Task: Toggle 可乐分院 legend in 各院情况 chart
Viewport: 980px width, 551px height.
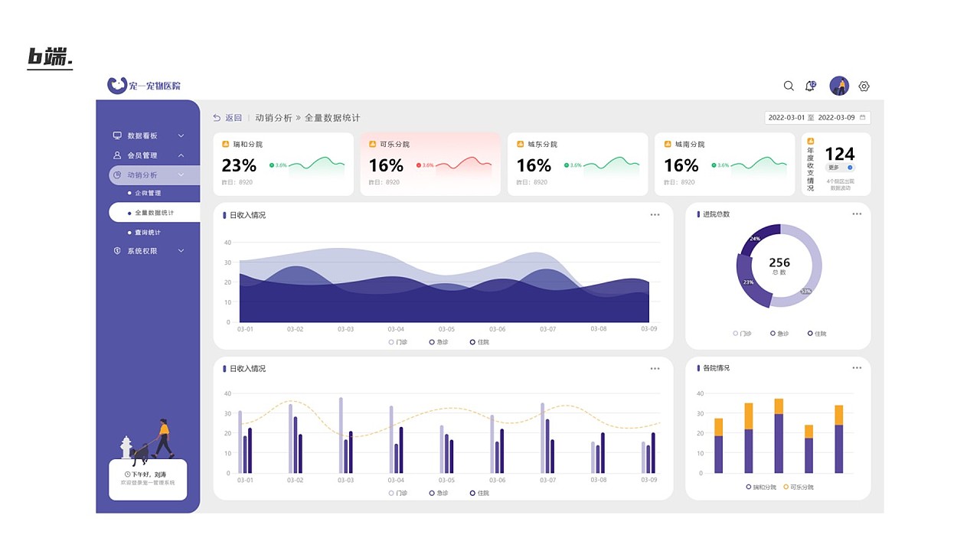Action: [799, 487]
